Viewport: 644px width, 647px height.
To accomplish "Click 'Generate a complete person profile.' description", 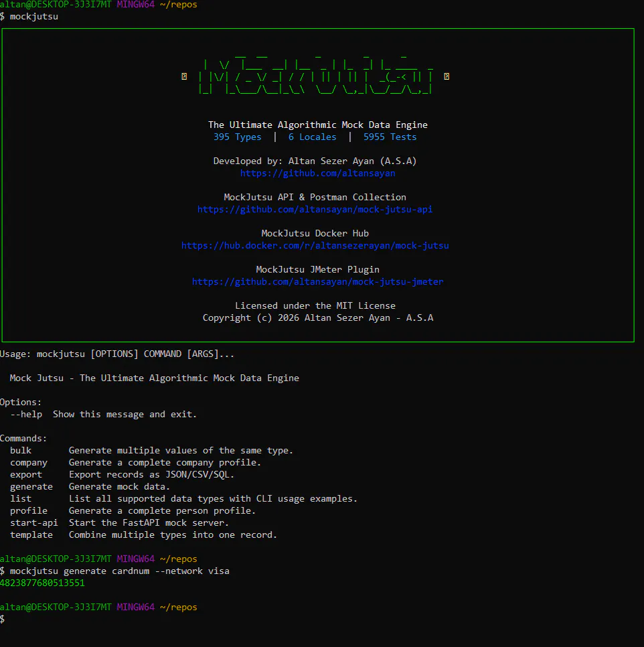I will (162, 511).
